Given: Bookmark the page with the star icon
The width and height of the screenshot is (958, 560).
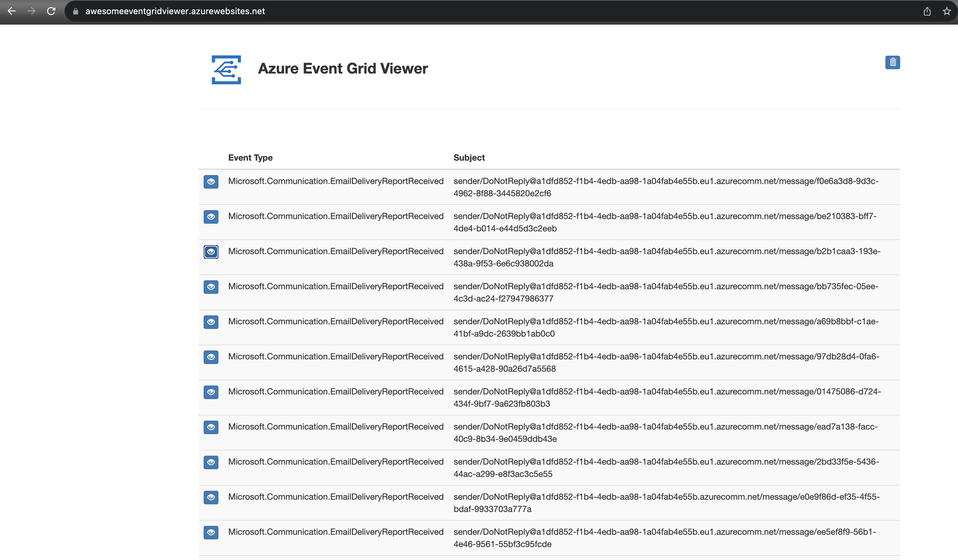Looking at the screenshot, I should point(947,11).
